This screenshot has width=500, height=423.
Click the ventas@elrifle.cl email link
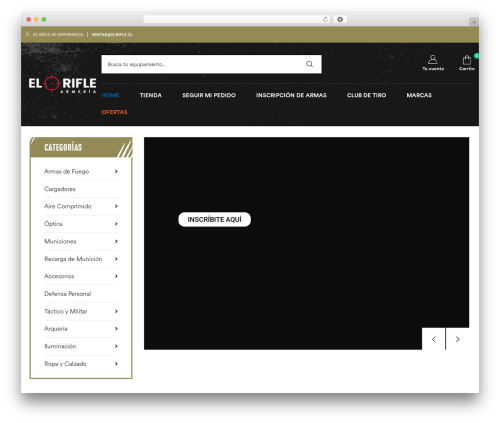112,34
